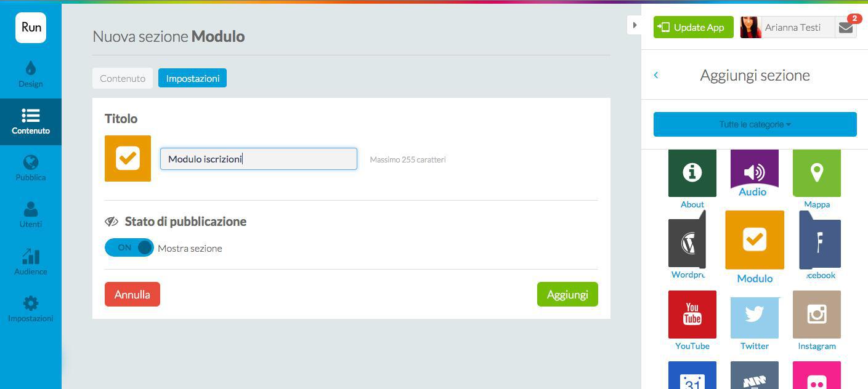This screenshot has height=389, width=868.
Task: Open the mail notifications envelope
Action: click(x=846, y=28)
